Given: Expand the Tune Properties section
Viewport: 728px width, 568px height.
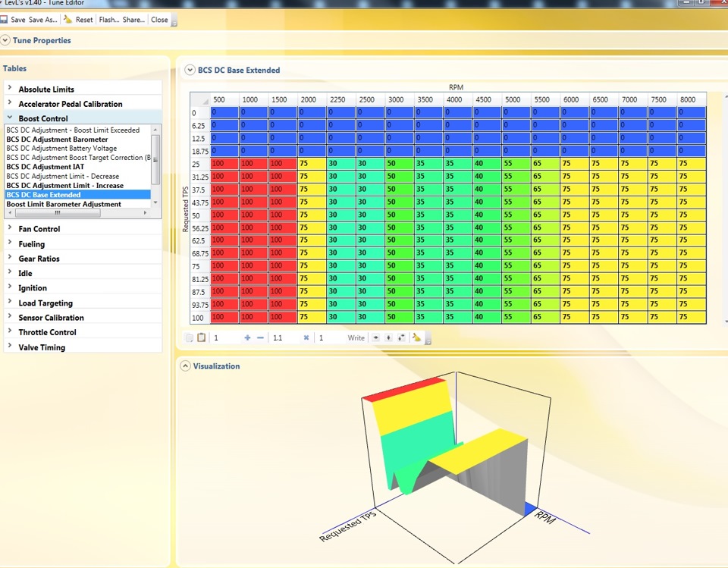Looking at the screenshot, I should (x=6, y=40).
